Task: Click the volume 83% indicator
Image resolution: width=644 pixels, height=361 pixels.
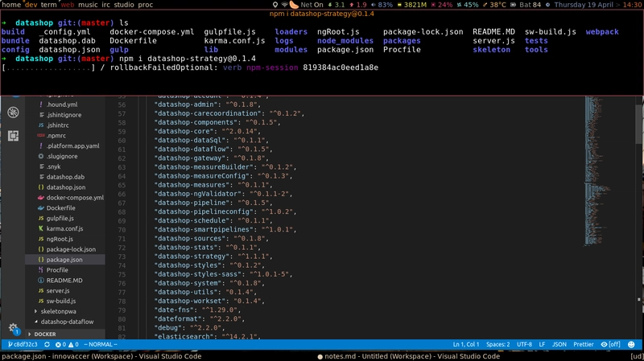Action: (x=382, y=5)
